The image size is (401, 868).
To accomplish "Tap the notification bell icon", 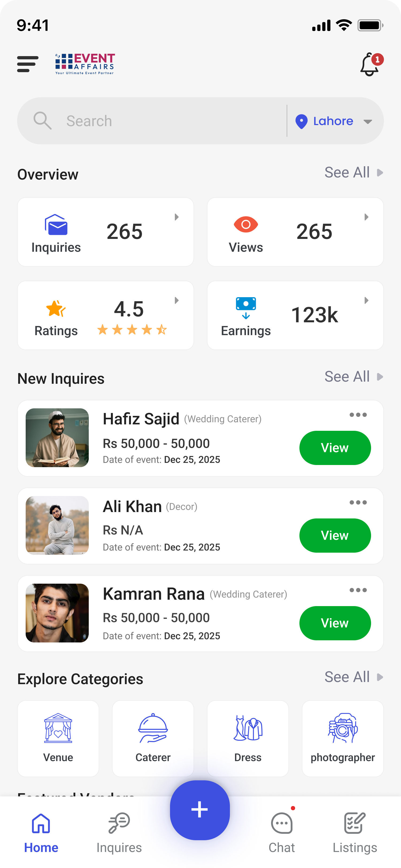I will pyautogui.click(x=370, y=64).
